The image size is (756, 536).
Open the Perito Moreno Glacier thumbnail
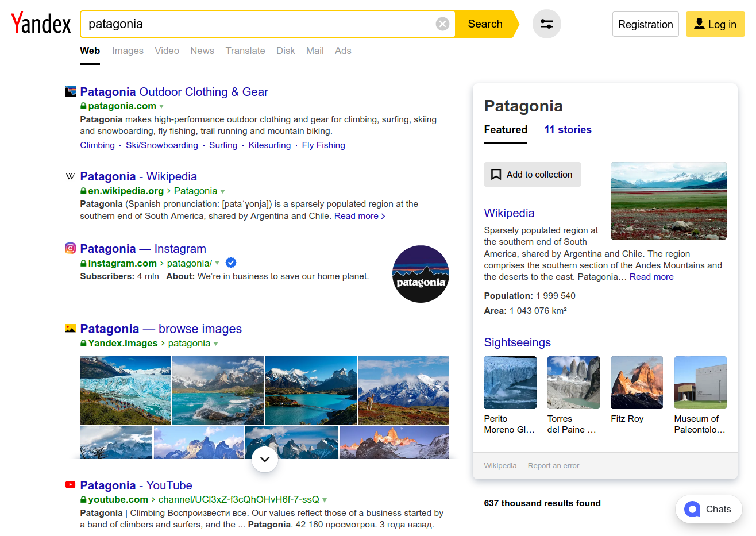click(510, 383)
